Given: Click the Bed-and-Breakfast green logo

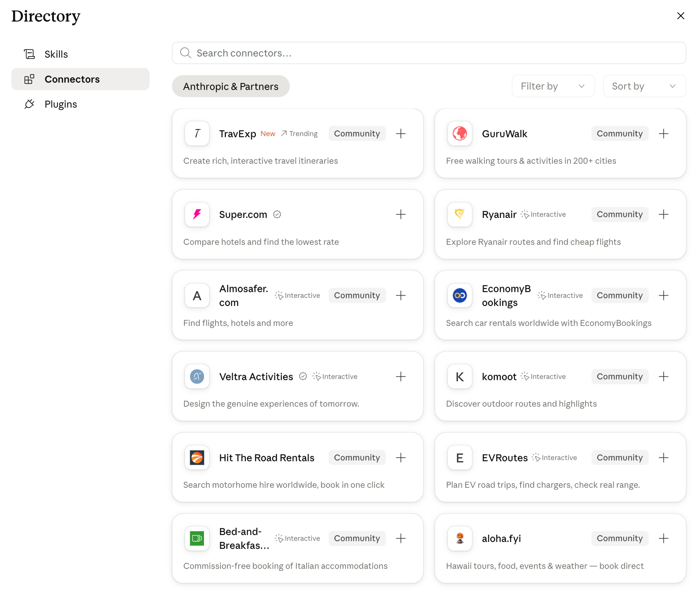Looking at the screenshot, I should tap(197, 539).
